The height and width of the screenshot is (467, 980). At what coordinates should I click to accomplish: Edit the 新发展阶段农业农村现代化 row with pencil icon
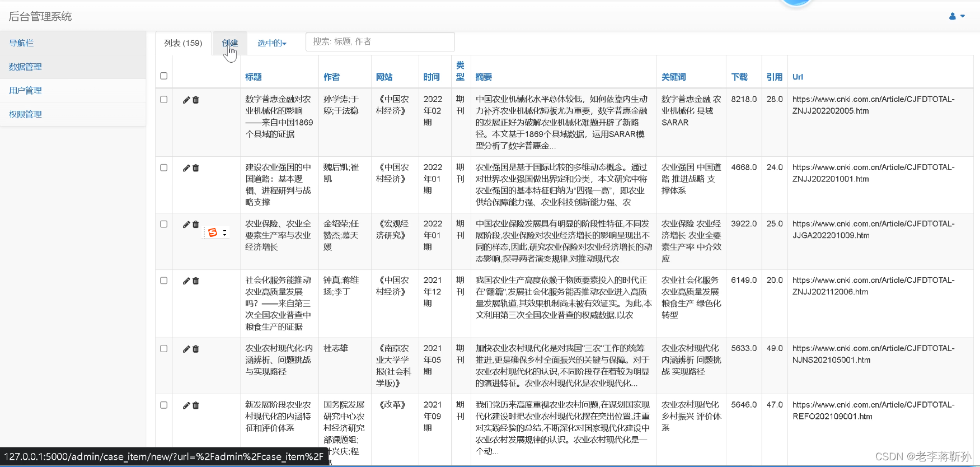(x=186, y=405)
